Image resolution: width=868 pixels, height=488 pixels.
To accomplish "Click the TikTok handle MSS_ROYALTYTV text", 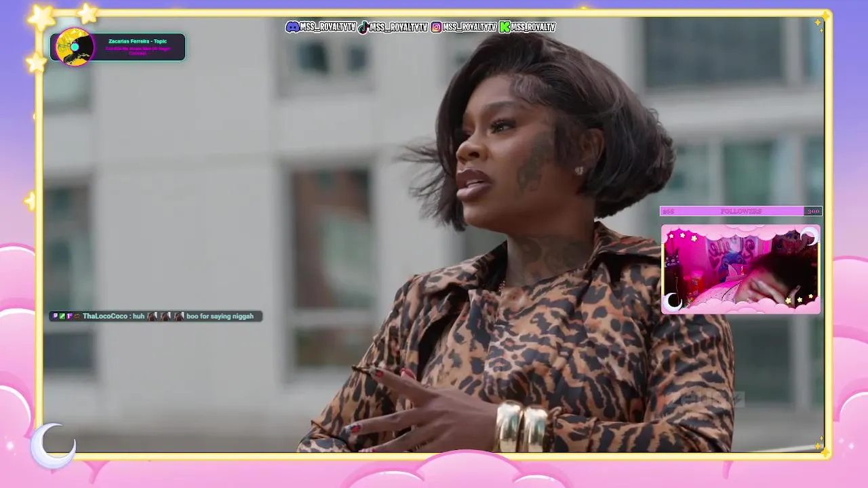I will 399,27.
